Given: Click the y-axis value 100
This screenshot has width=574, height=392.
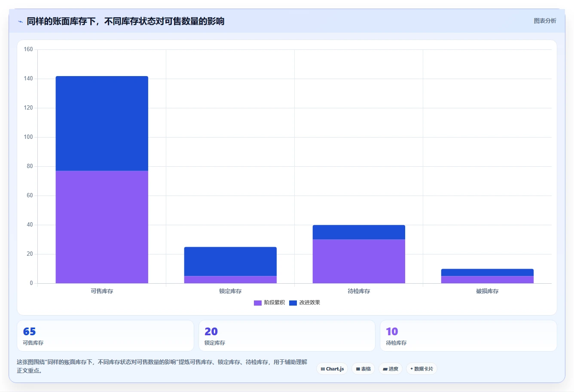Looking at the screenshot, I should pos(28,137).
